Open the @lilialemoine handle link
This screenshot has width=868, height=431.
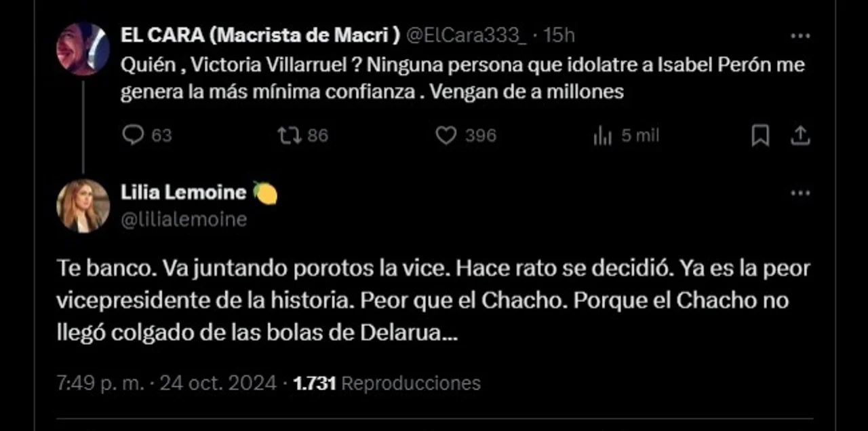tap(183, 219)
